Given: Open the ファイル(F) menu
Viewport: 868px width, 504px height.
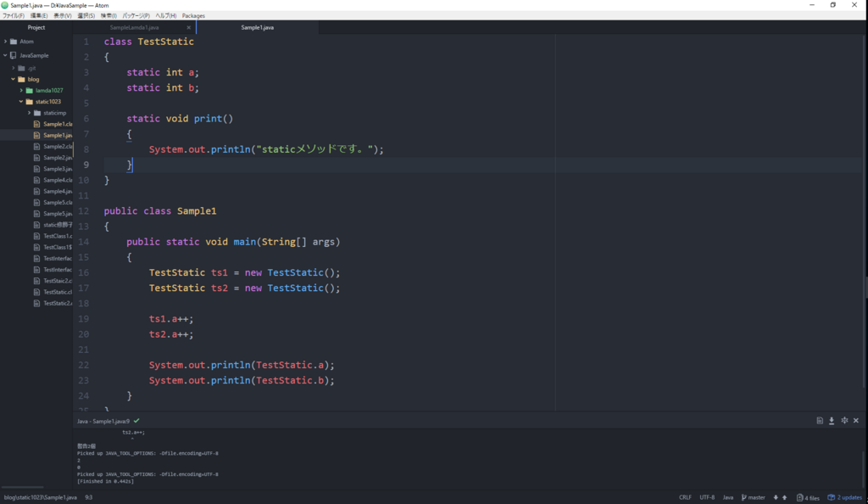Looking at the screenshot, I should [x=14, y=15].
